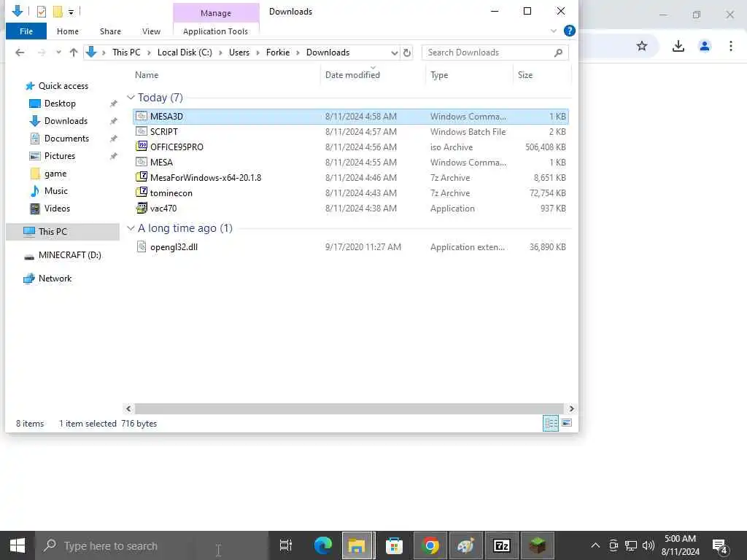The height and width of the screenshot is (560, 747).
Task: Open Documents in the navigation pane
Action: click(x=66, y=139)
